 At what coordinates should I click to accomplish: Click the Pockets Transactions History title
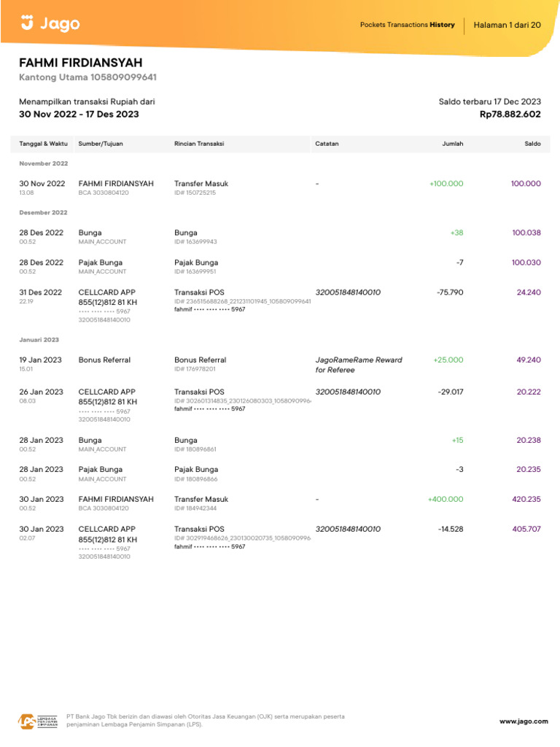tap(407, 25)
